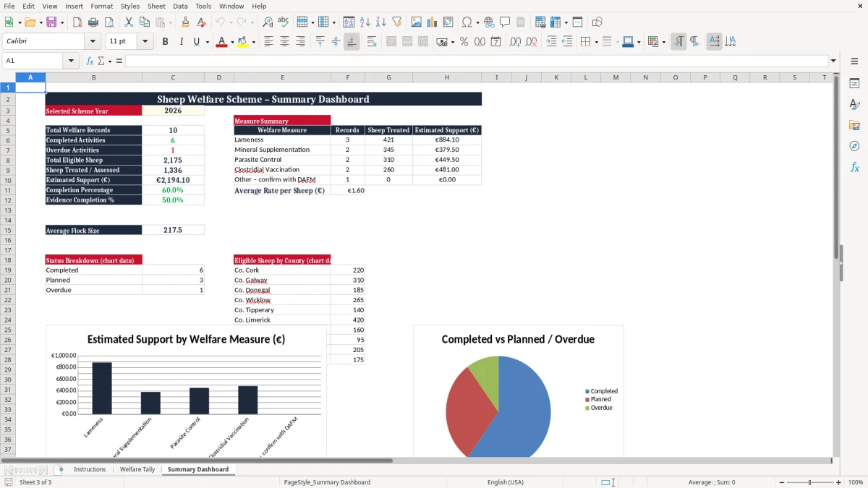868x488 pixels.
Task: Open the sidebar Navigator compass icon
Action: (854, 146)
